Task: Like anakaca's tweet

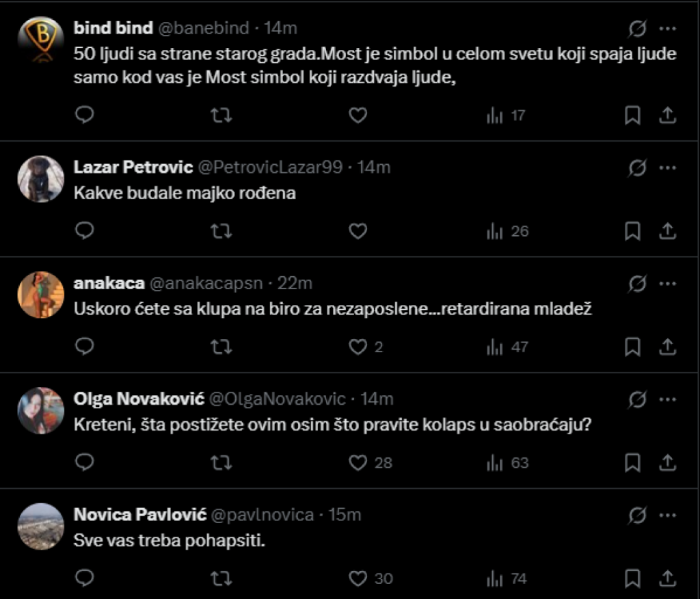Action: [358, 347]
